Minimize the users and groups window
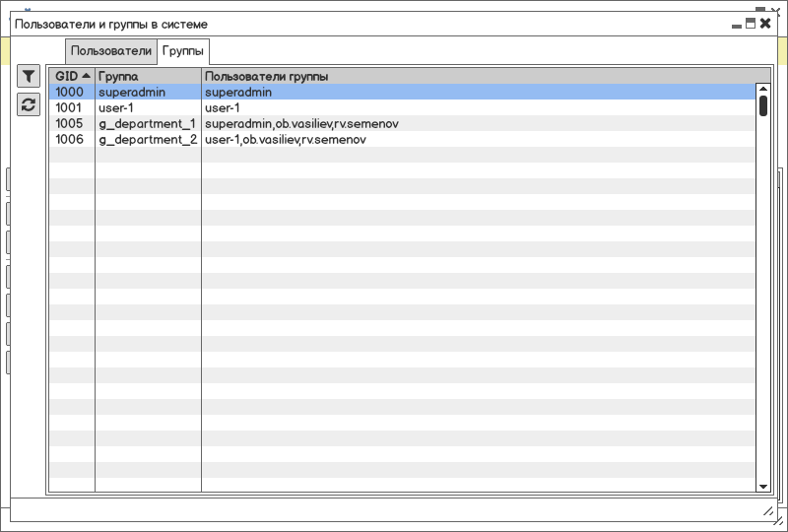Screen dimensions: 788x532 point(737,24)
